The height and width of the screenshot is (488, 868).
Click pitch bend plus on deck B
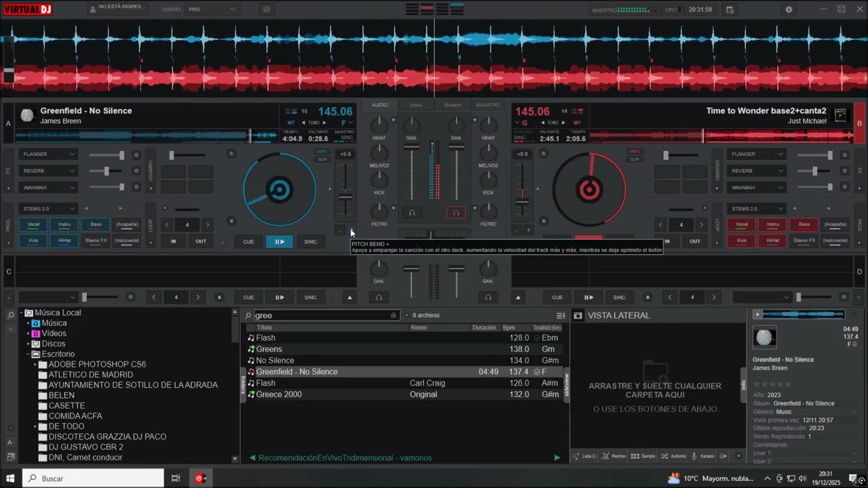[528, 230]
